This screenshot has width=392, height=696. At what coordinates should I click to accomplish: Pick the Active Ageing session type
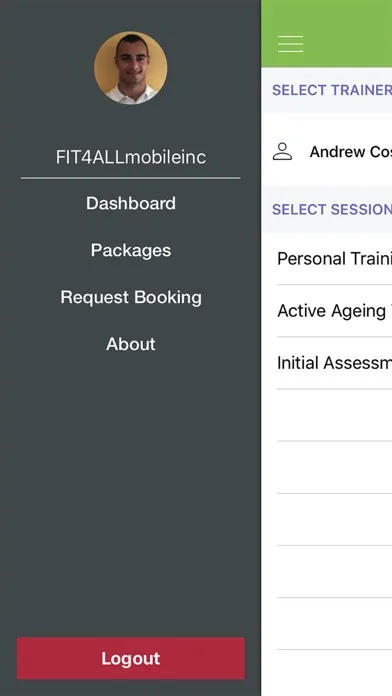point(334,311)
